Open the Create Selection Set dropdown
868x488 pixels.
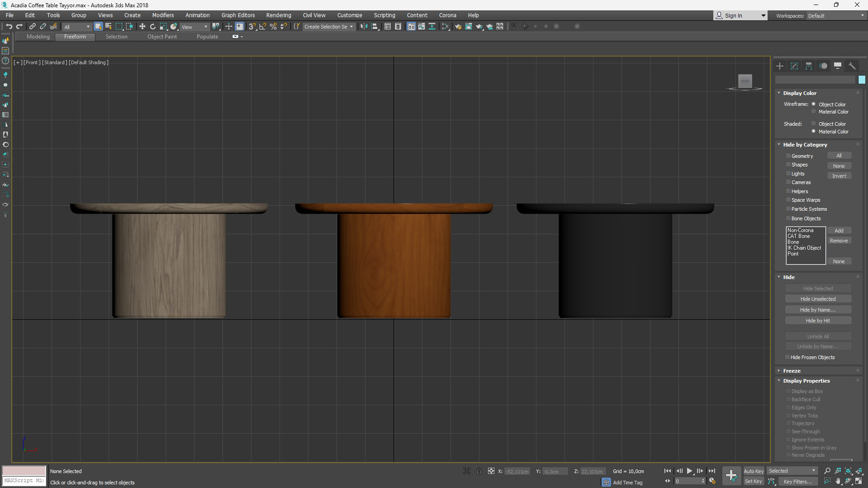click(x=328, y=27)
